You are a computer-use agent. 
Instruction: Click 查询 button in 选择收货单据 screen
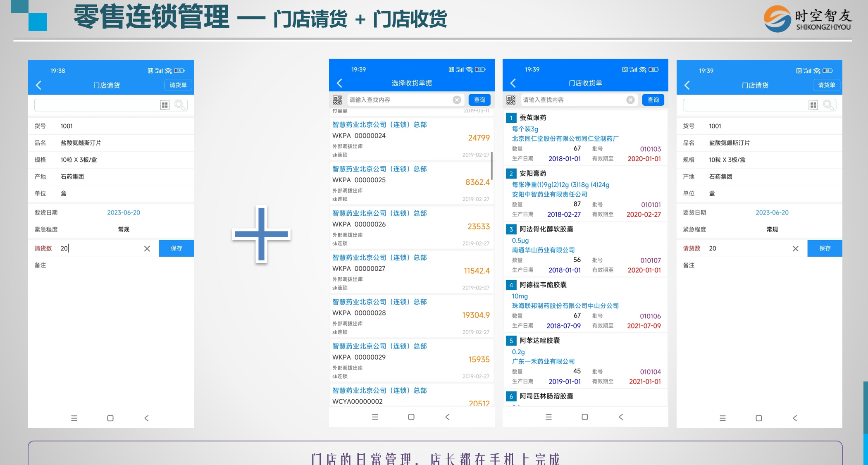tap(479, 100)
